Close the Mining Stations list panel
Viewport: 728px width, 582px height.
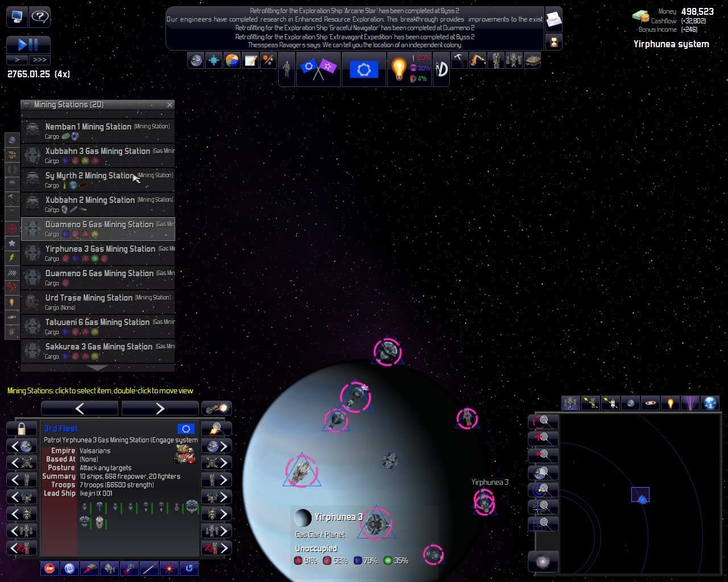(x=169, y=105)
